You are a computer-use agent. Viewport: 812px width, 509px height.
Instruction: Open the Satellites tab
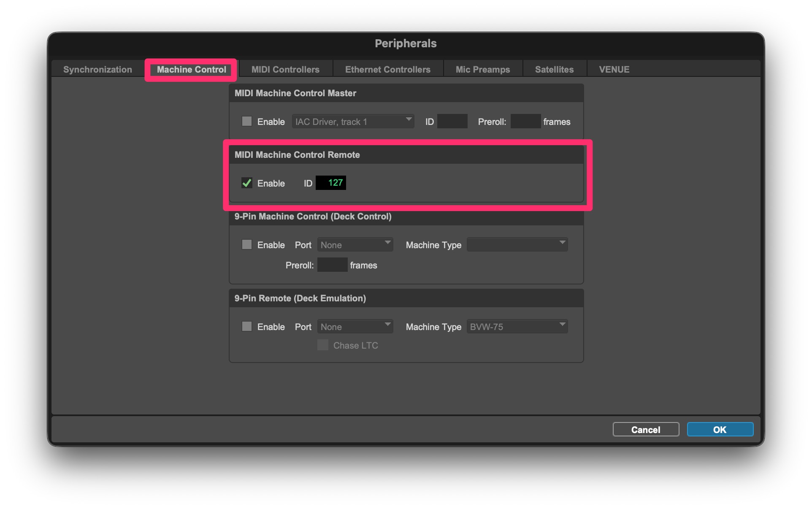point(554,70)
